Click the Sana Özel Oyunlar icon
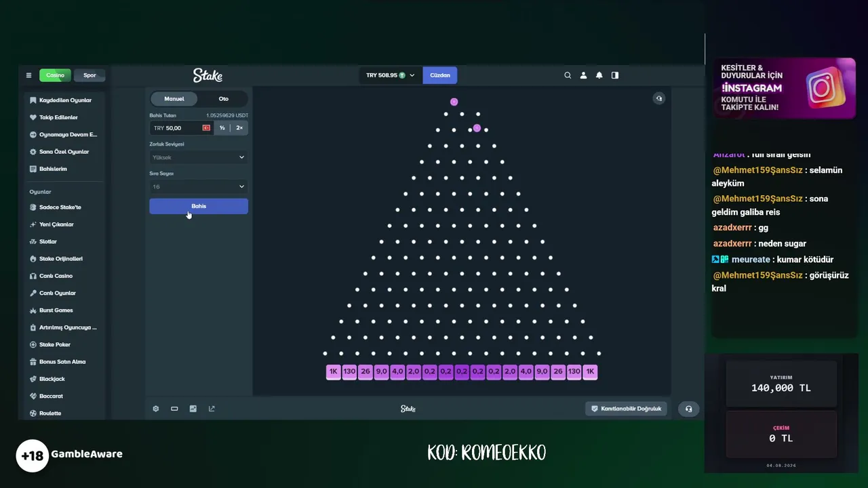The width and height of the screenshot is (868, 488). (x=33, y=152)
